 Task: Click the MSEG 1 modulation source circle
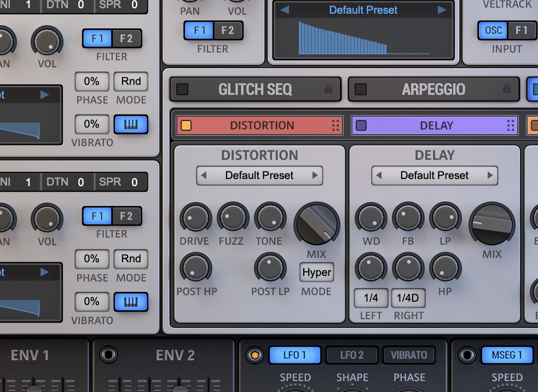point(466,355)
